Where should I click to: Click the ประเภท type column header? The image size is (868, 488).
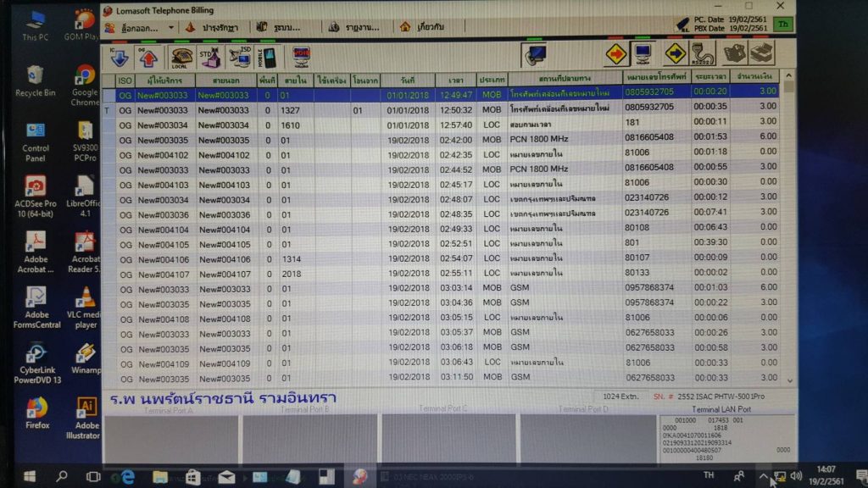coord(492,79)
